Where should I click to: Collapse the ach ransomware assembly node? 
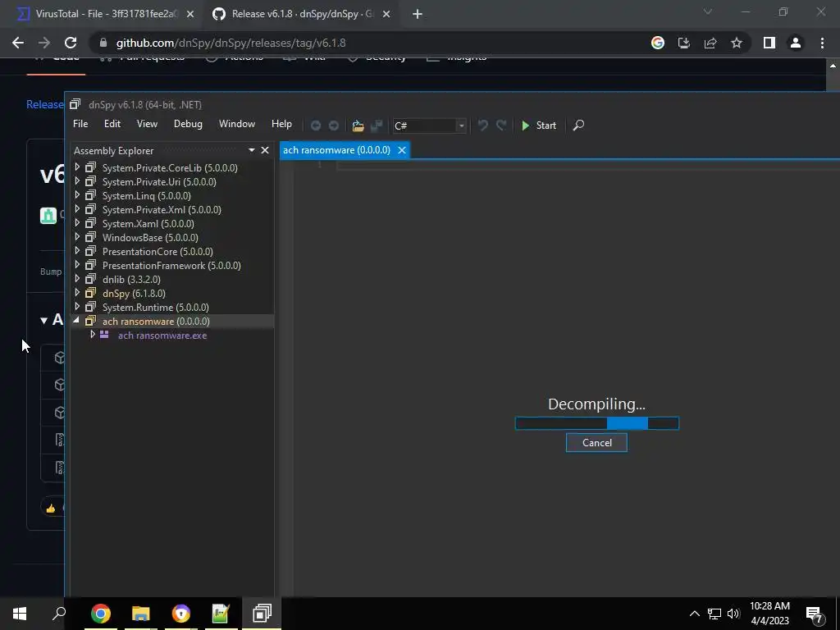tap(76, 321)
